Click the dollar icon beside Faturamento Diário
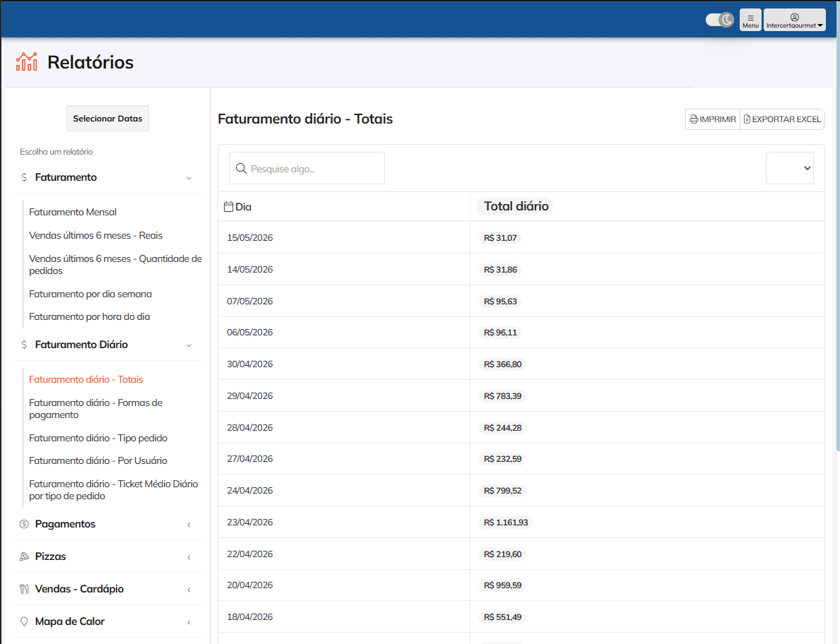This screenshot has width=840, height=644. click(x=24, y=345)
